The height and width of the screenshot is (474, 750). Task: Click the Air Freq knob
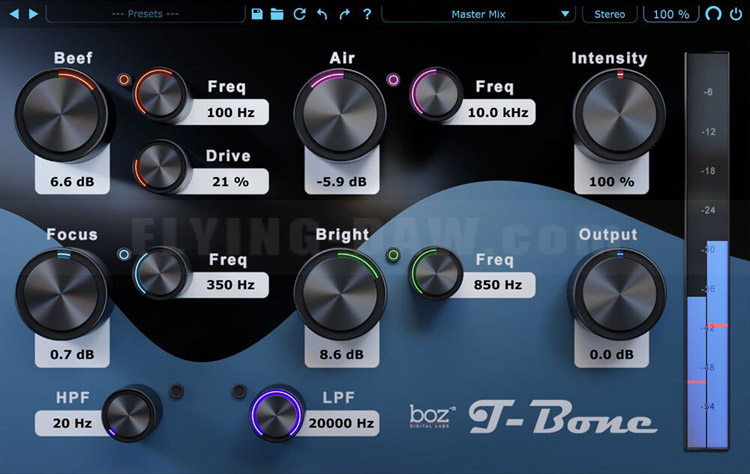436,94
